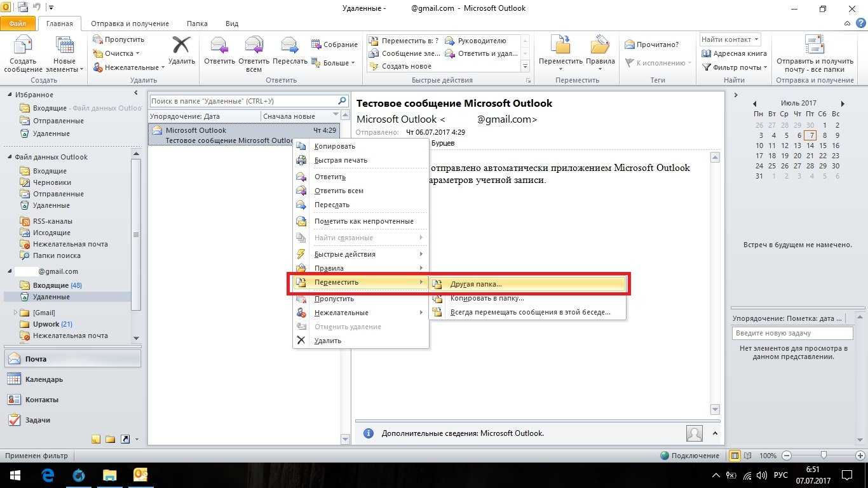Switch to View (Вид) tab
The image size is (868, 488).
pos(232,24)
